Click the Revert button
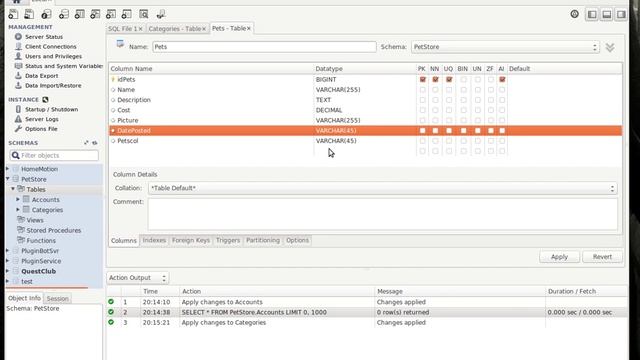 pos(602,257)
